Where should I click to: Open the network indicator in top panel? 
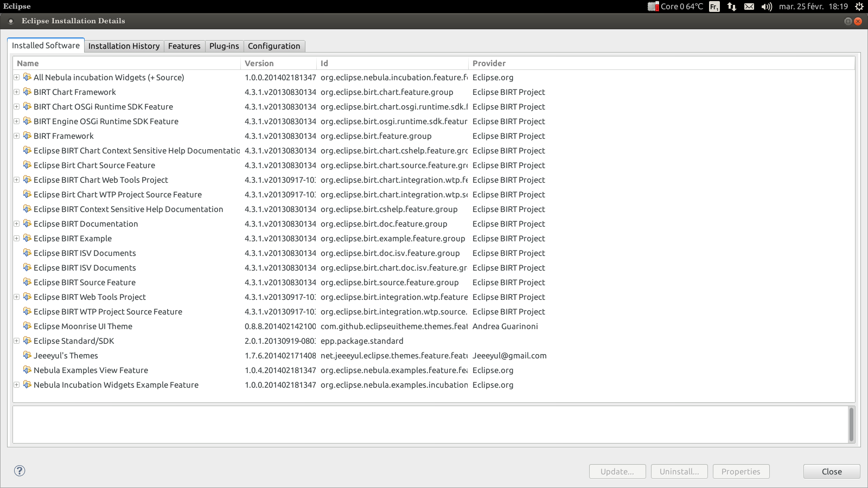732,7
